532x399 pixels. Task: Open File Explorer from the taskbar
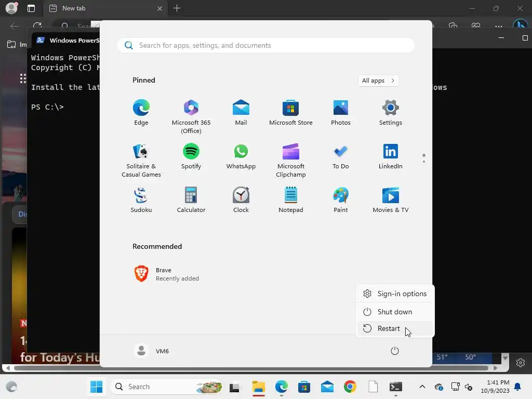click(259, 387)
